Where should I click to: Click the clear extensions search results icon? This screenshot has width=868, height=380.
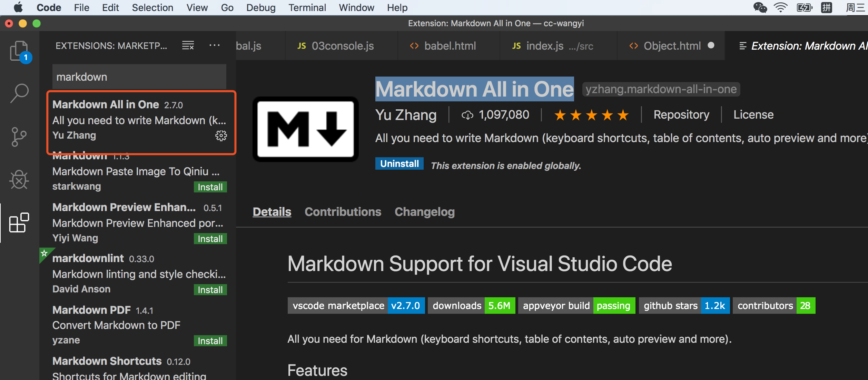click(x=188, y=45)
